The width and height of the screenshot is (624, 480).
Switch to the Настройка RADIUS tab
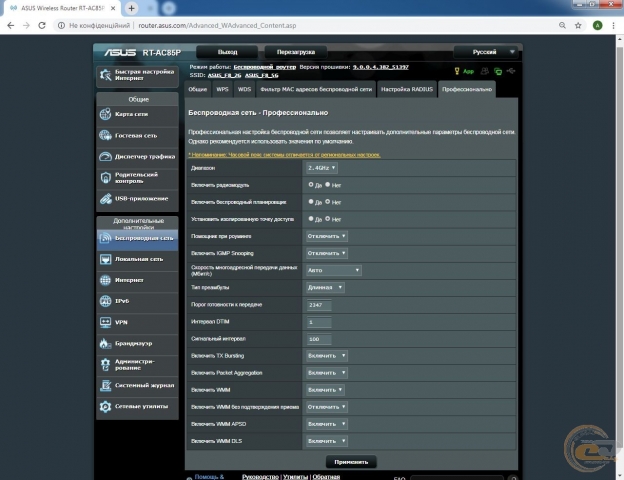(407, 90)
